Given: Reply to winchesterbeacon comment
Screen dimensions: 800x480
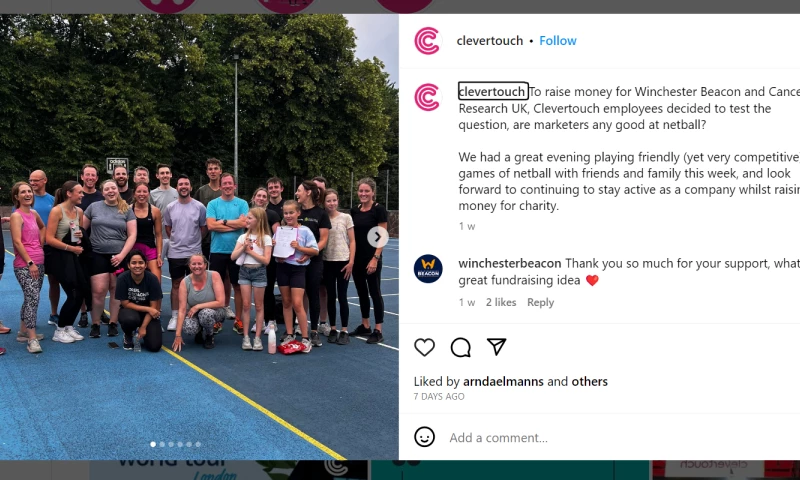Looking at the screenshot, I should tap(540, 302).
